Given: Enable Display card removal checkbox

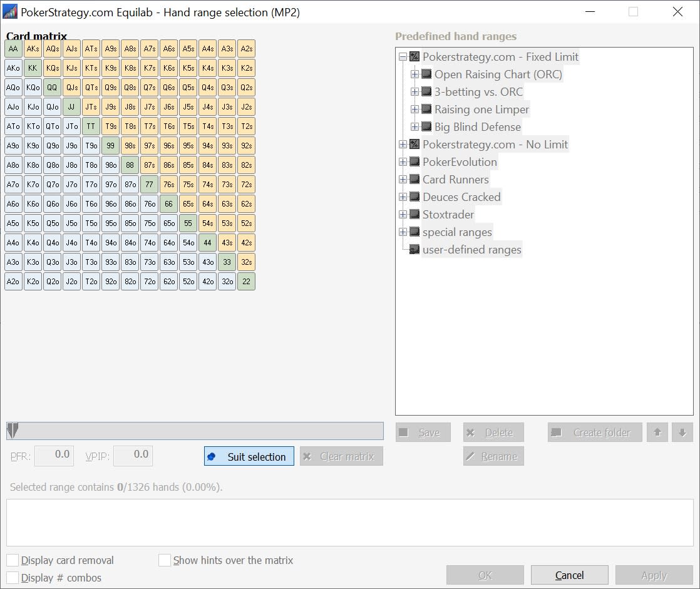Looking at the screenshot, I should 13,560.
